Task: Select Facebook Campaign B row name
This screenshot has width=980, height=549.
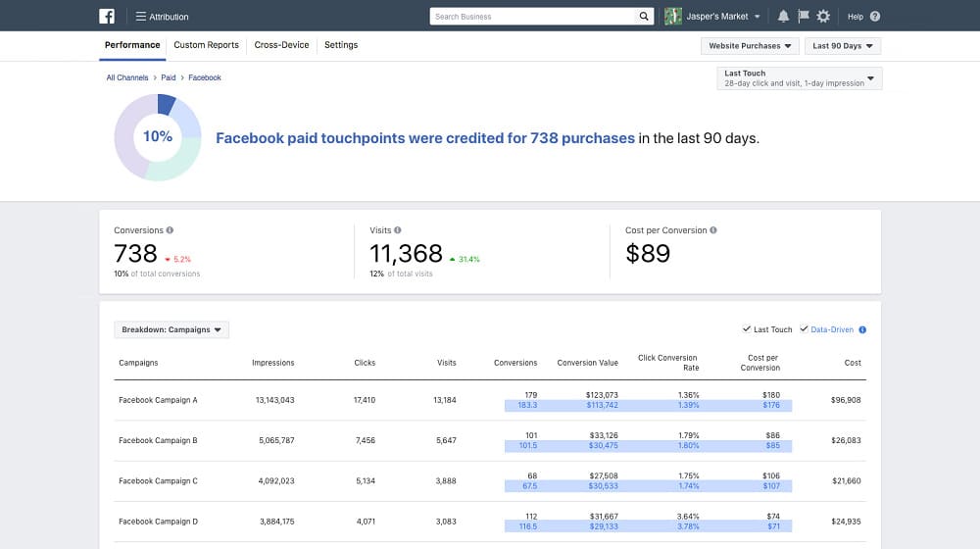Action: click(158, 440)
